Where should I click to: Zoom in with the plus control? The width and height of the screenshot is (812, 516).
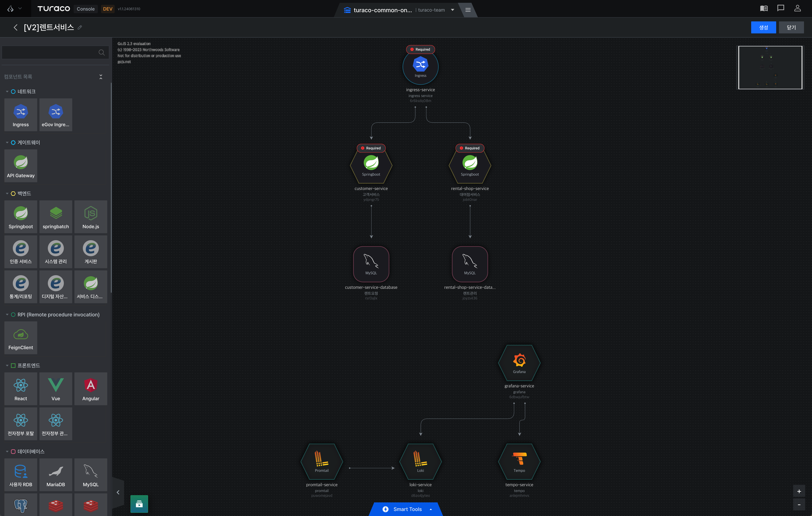[799, 491]
